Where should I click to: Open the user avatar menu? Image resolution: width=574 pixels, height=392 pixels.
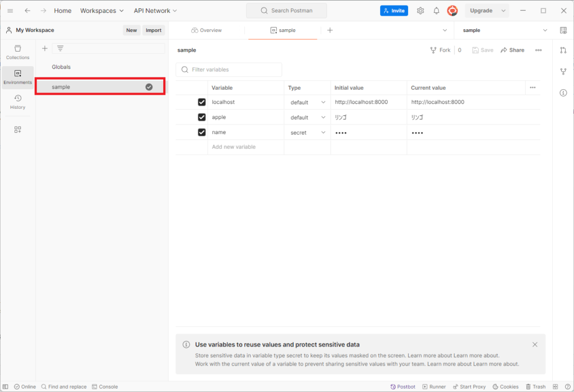(452, 11)
